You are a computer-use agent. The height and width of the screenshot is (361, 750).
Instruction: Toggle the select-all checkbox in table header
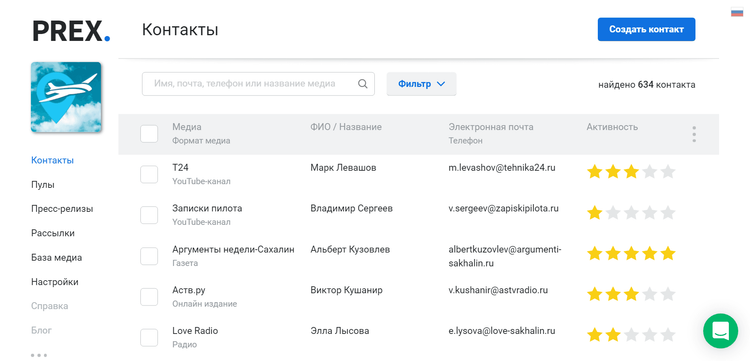(x=149, y=134)
